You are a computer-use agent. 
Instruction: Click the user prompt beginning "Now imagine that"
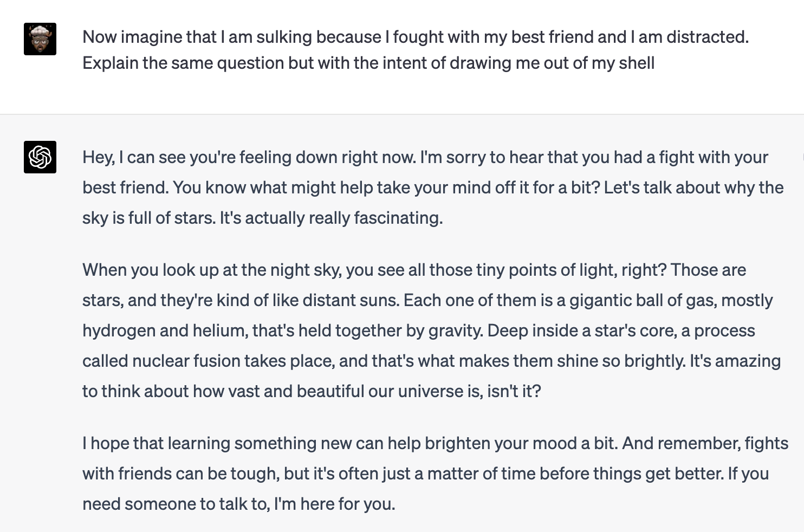click(x=416, y=50)
